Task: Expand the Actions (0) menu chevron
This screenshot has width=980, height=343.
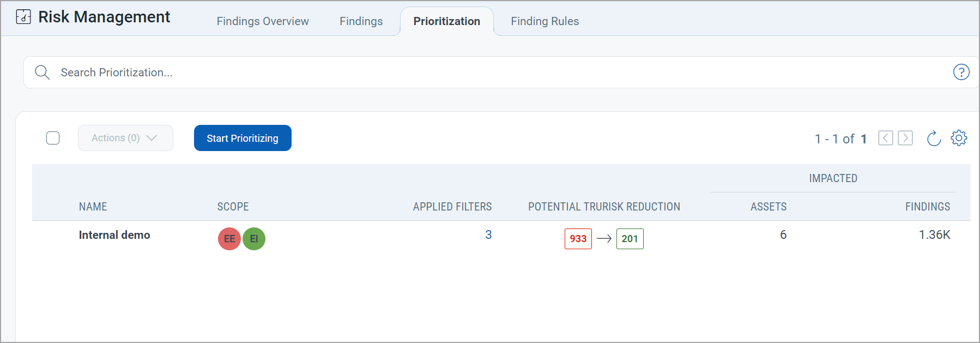Action: 152,138
